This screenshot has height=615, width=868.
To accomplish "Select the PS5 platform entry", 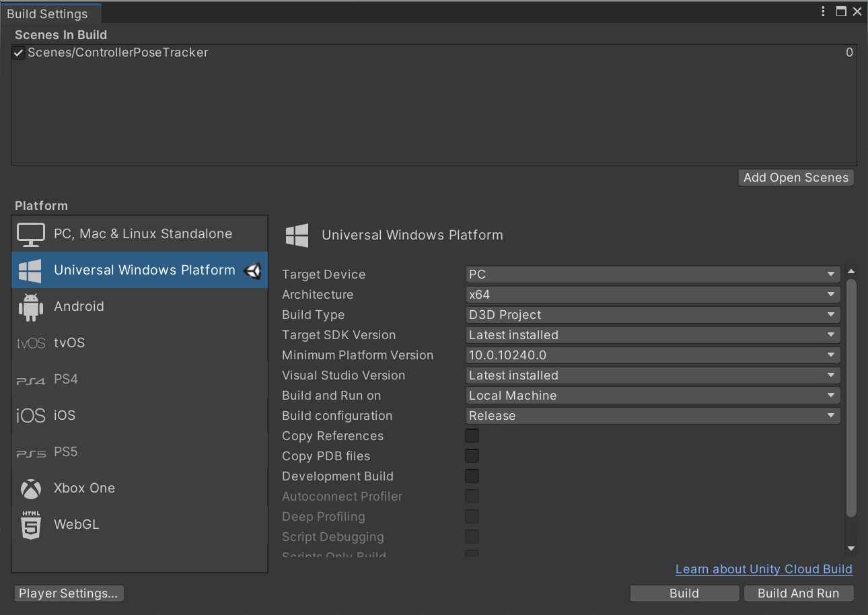I will 139,452.
